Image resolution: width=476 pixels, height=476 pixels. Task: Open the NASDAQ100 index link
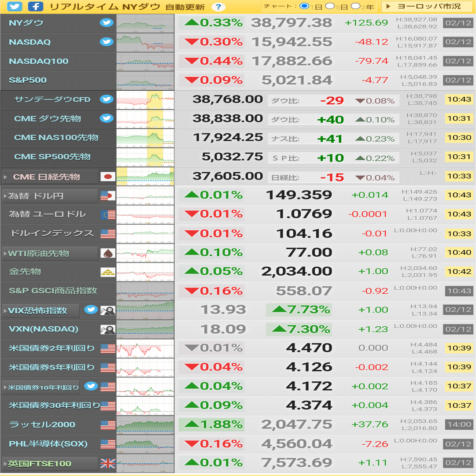click(x=39, y=61)
